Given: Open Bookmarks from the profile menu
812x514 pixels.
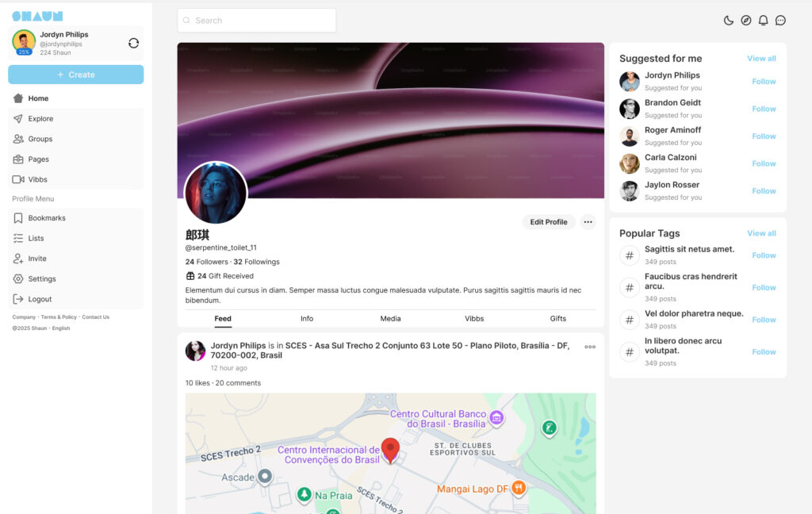Looking at the screenshot, I should tap(47, 218).
